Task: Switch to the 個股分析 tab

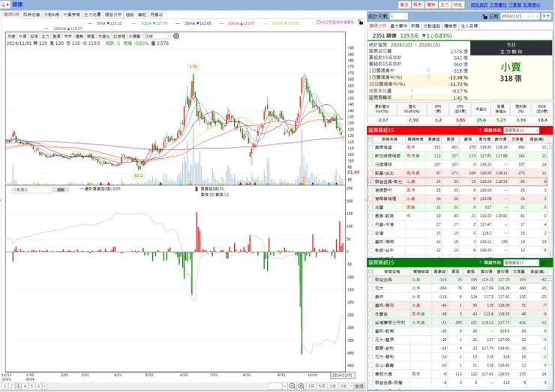Action: (113, 14)
